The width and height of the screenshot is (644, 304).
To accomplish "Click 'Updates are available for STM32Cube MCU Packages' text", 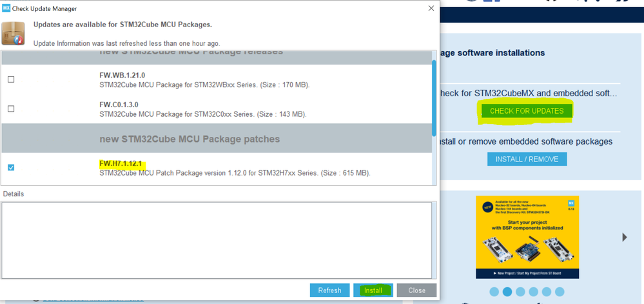I will [x=122, y=25].
